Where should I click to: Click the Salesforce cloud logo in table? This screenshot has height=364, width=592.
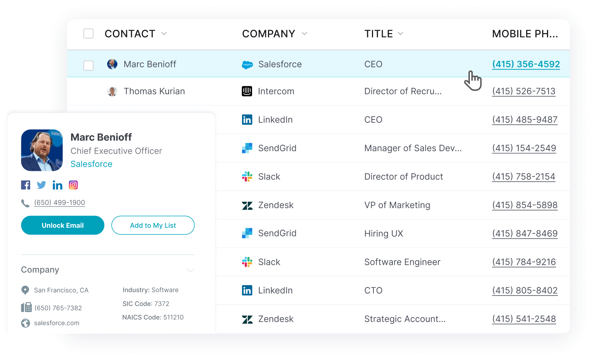click(x=247, y=65)
